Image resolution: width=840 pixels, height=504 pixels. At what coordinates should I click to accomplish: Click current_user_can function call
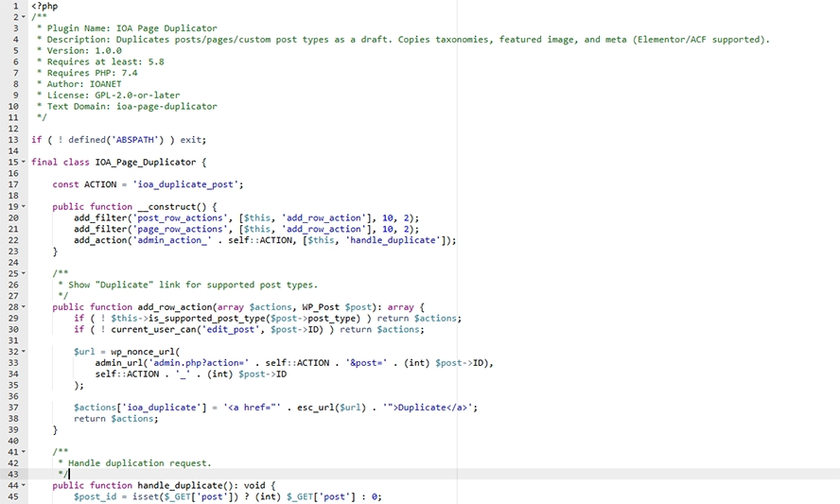pyautogui.click(x=153, y=329)
